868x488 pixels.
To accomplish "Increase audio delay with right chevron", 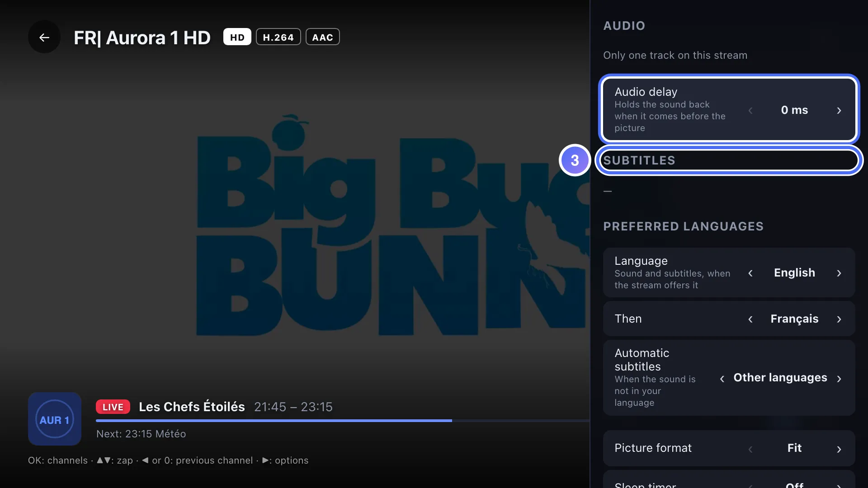I will 839,111.
